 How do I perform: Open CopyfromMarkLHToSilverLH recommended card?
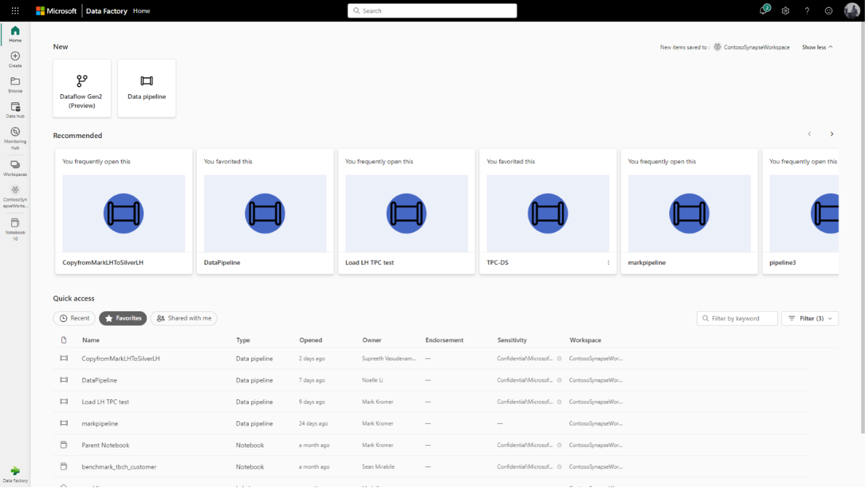tap(124, 212)
